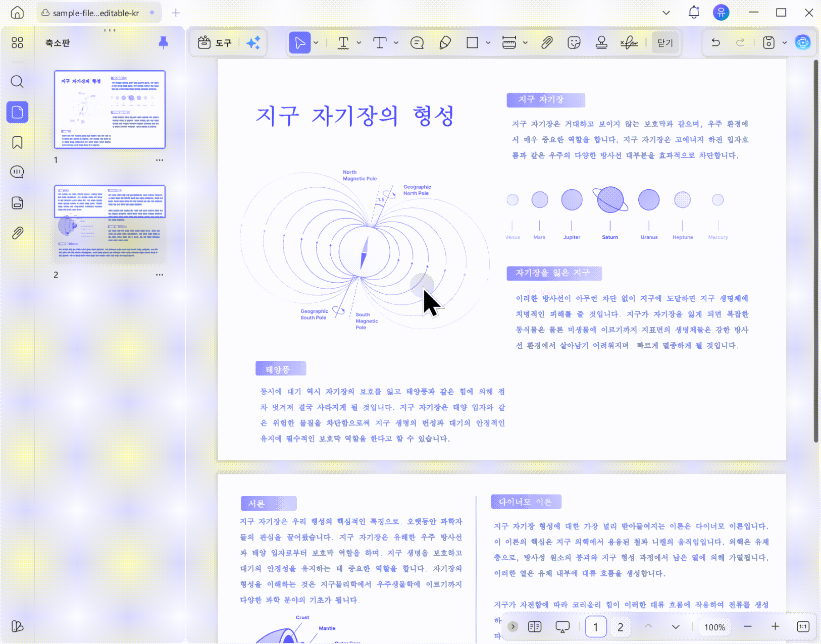The image size is (821, 644).
Task: Expand the measurement tool dropdown
Action: coord(525,43)
